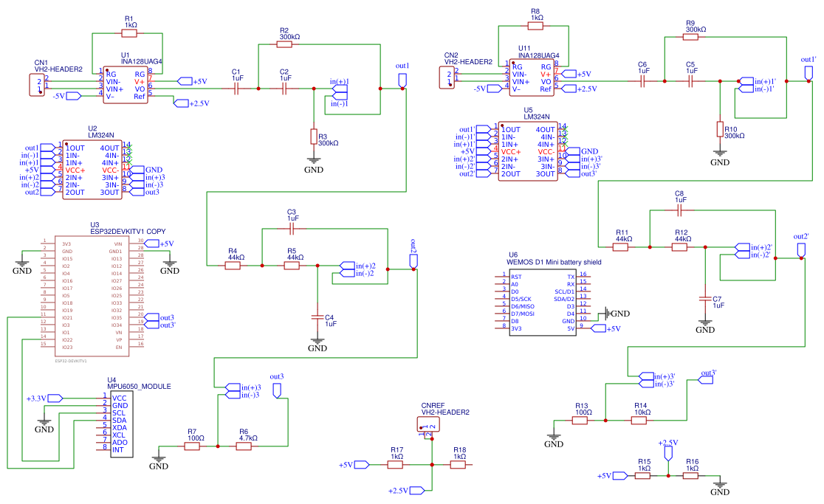Image resolution: width=824 pixels, height=504 pixels.
Task: Select the R11 44kΩ resistor
Action: click(621, 246)
